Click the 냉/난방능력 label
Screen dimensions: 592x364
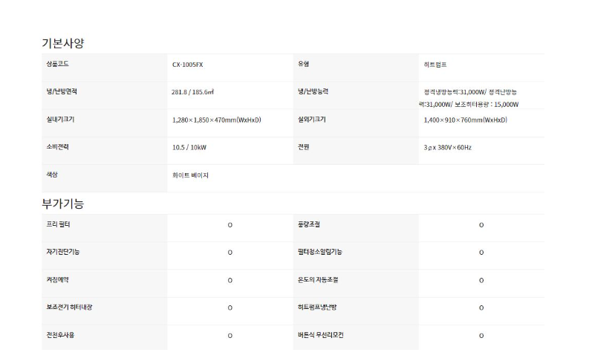pyautogui.click(x=312, y=91)
